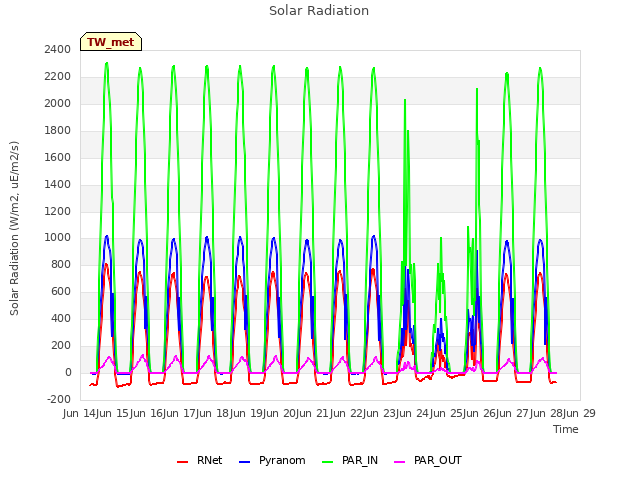Click the red RNet legend swatch
This screenshot has width=640, height=480.
click(x=182, y=462)
